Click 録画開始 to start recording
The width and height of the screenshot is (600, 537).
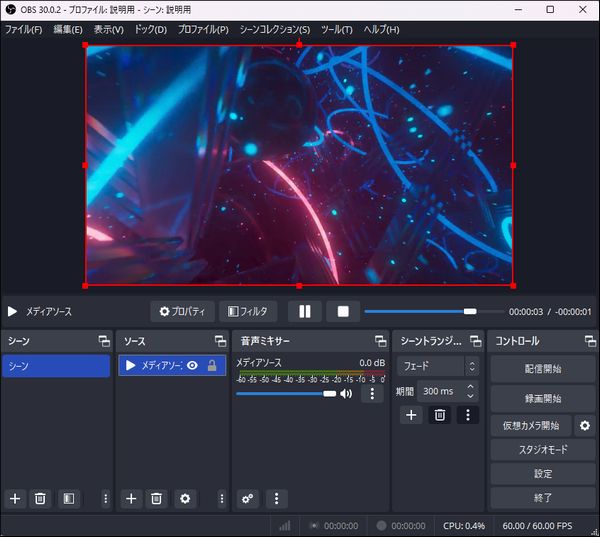coord(543,399)
